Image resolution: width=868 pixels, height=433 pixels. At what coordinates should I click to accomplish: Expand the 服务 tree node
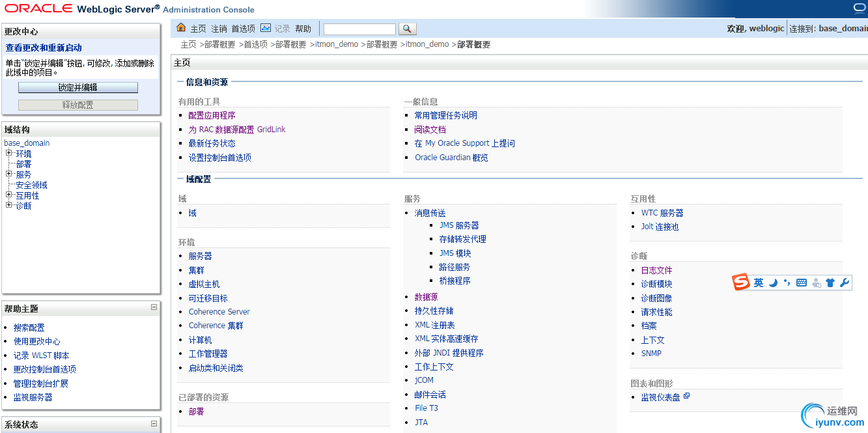coord(9,174)
